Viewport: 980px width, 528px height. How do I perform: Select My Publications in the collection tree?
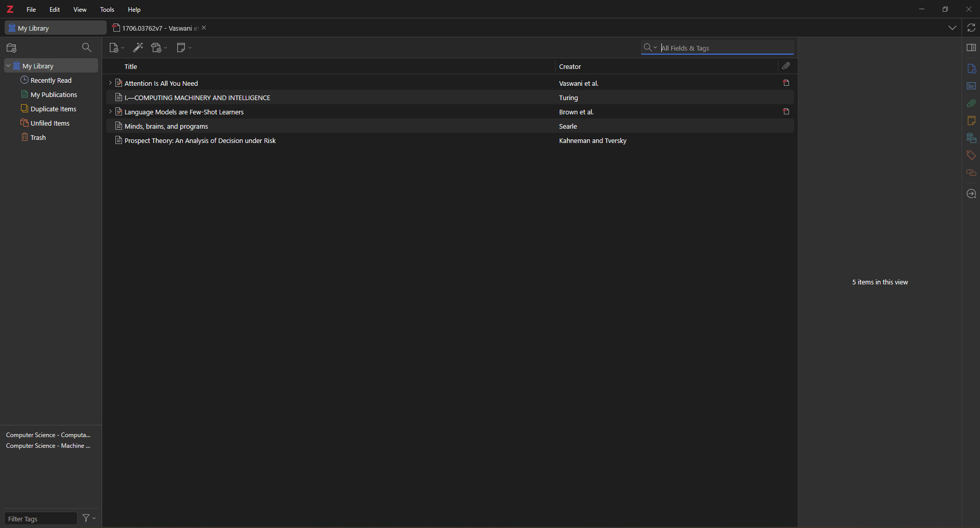coord(54,95)
